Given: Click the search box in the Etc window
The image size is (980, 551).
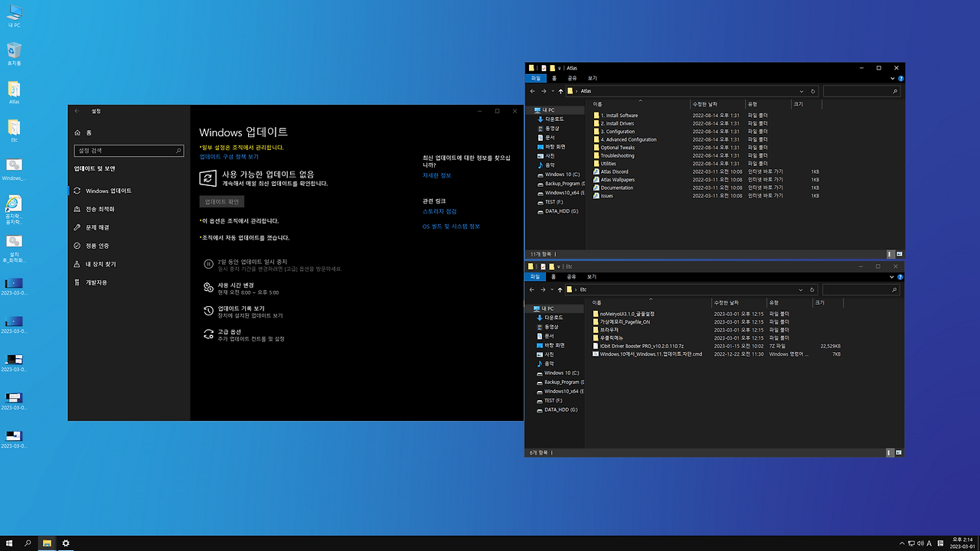Looking at the screenshot, I should (x=859, y=289).
